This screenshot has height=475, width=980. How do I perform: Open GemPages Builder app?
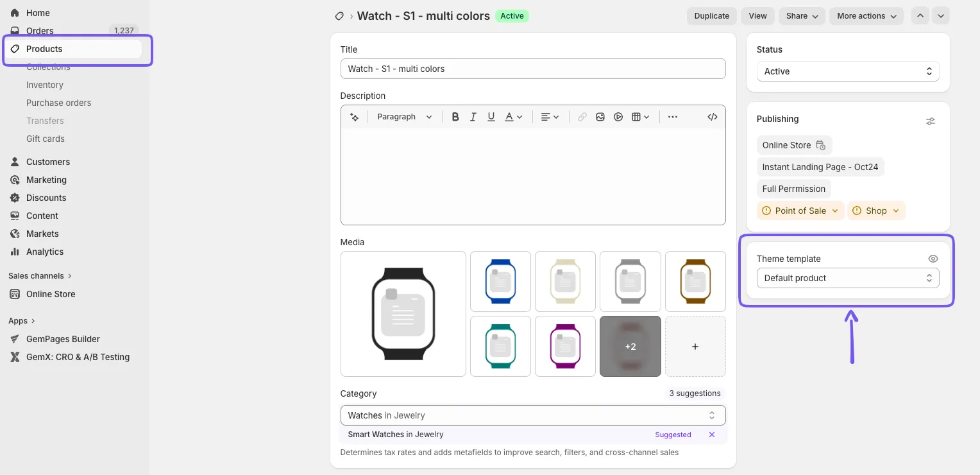[x=63, y=339]
